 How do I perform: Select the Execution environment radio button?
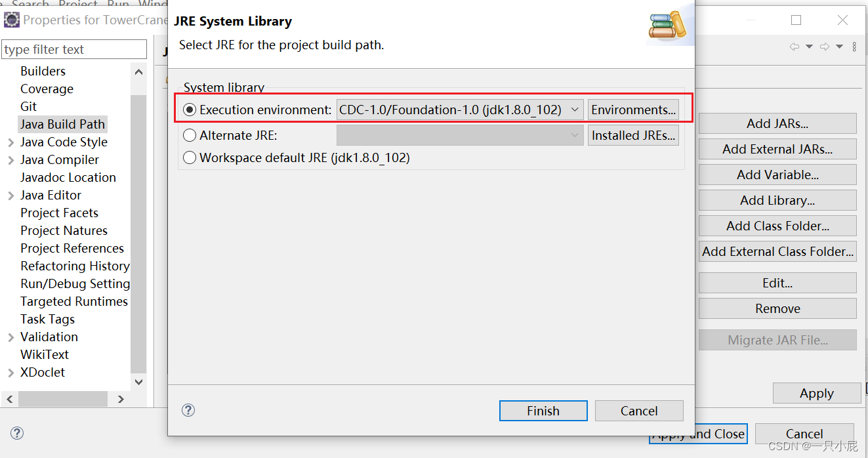coord(190,110)
